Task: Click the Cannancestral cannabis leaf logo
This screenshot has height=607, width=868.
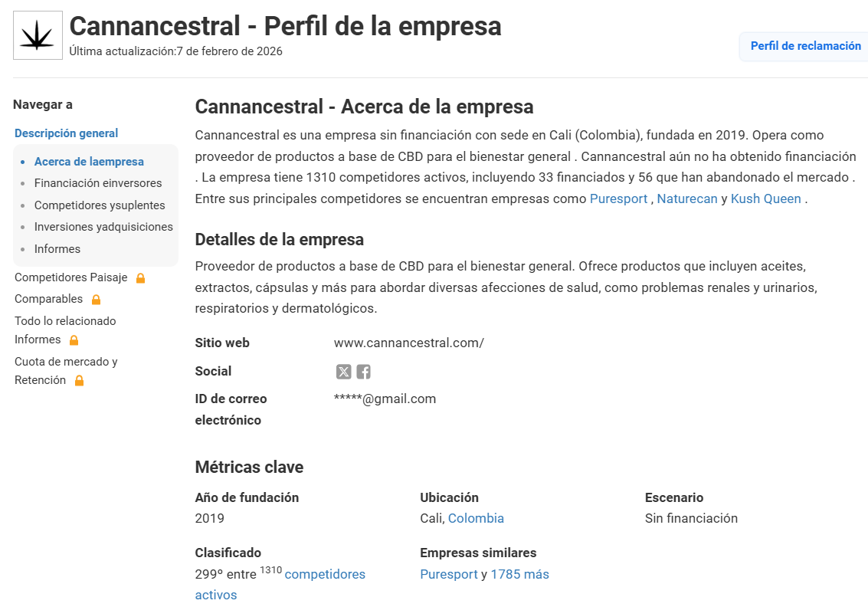Action: [x=38, y=36]
